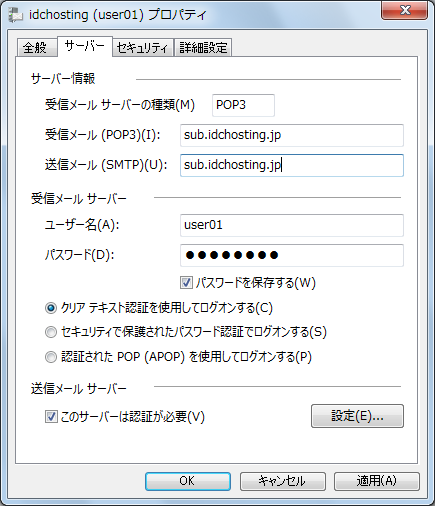
Task: Click the mail account icon in title bar
Action: tap(16, 15)
